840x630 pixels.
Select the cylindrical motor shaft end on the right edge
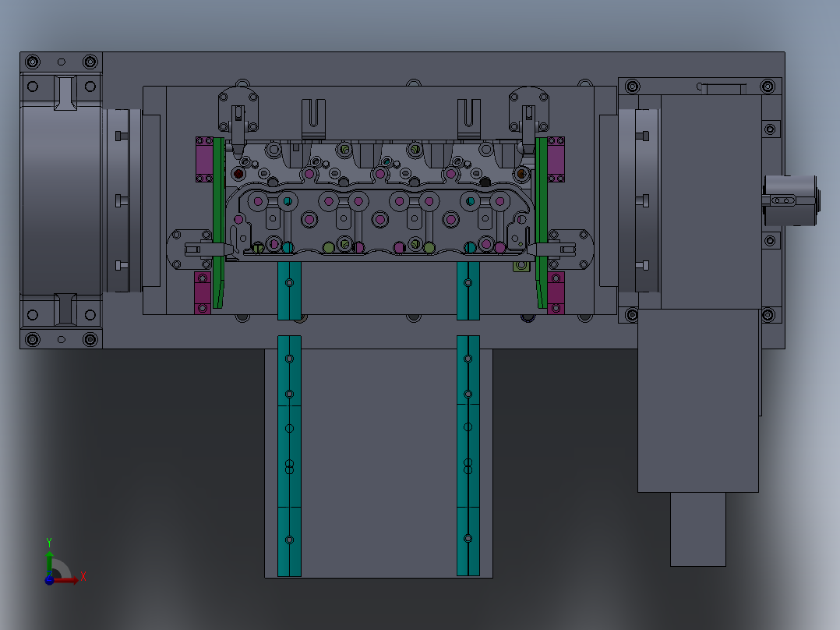[x=791, y=200]
